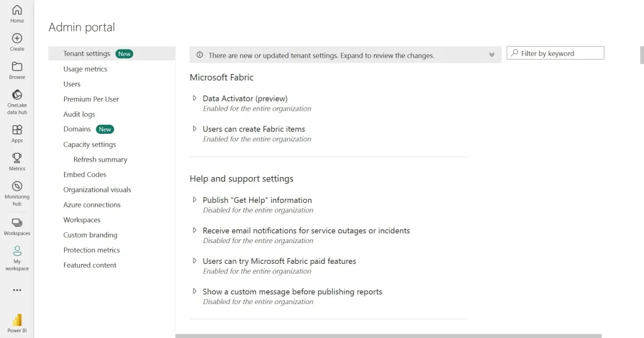Image resolution: width=644 pixels, height=338 pixels.
Task: Show more options via ellipsis icon
Action: click(x=17, y=290)
